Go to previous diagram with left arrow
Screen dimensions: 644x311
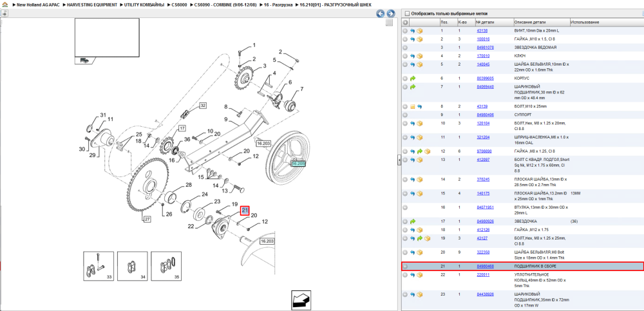(381, 14)
